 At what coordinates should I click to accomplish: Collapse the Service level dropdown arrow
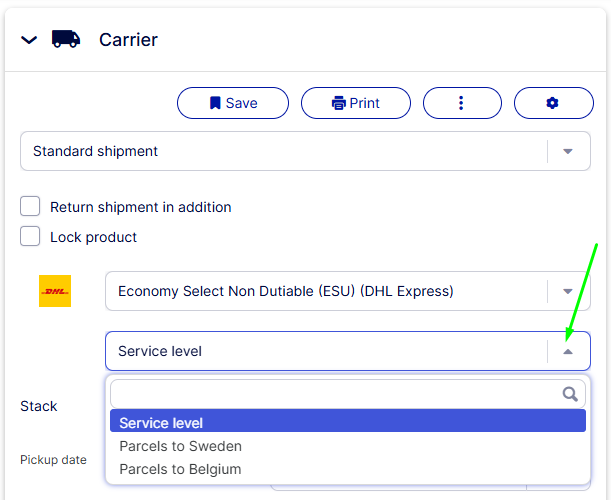pyautogui.click(x=568, y=352)
